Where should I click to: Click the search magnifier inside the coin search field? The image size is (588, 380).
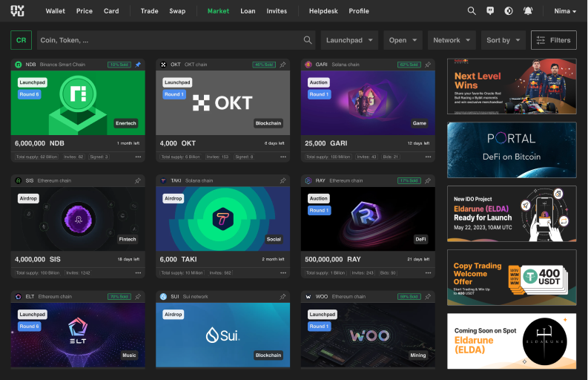click(x=308, y=40)
